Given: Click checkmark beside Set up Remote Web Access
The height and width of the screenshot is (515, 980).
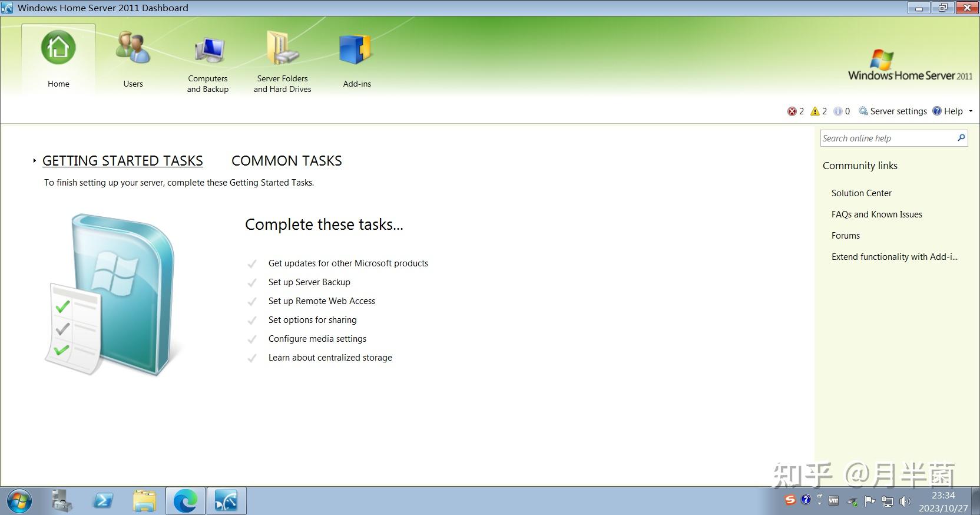Looking at the screenshot, I should pos(252,302).
